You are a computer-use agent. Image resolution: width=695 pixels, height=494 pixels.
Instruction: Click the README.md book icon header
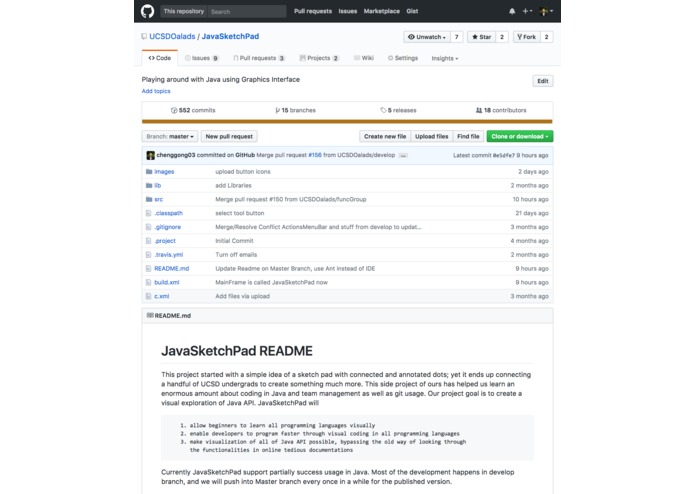150,315
